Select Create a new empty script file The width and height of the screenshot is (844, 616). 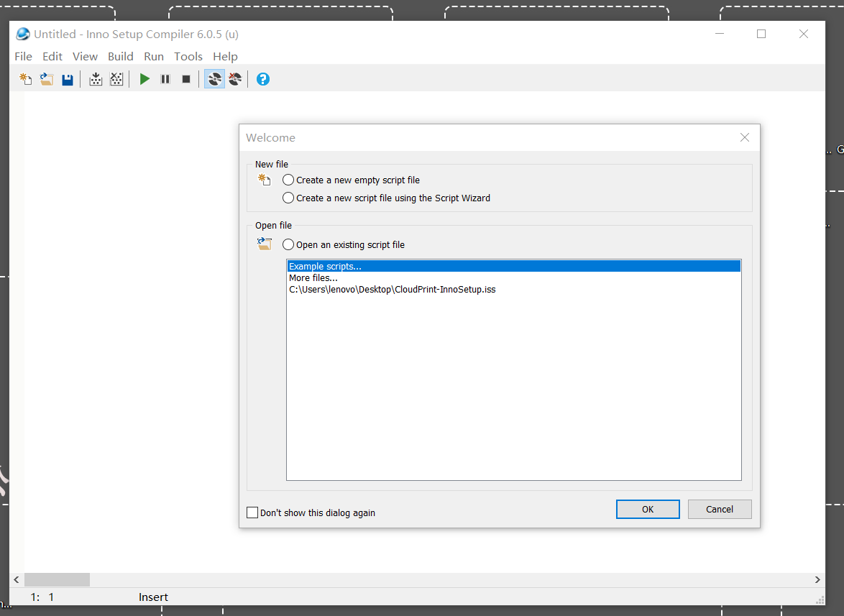(351, 180)
